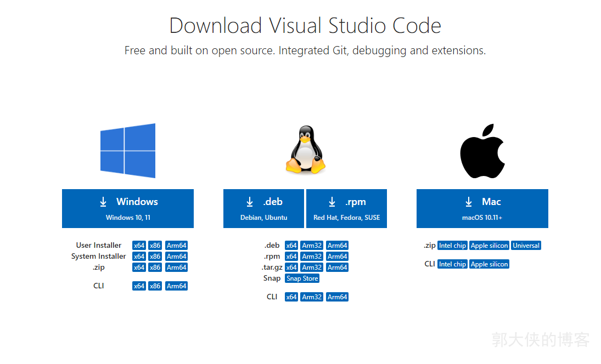
Task: Download the Mac CLI for Intel chip
Action: tap(452, 264)
